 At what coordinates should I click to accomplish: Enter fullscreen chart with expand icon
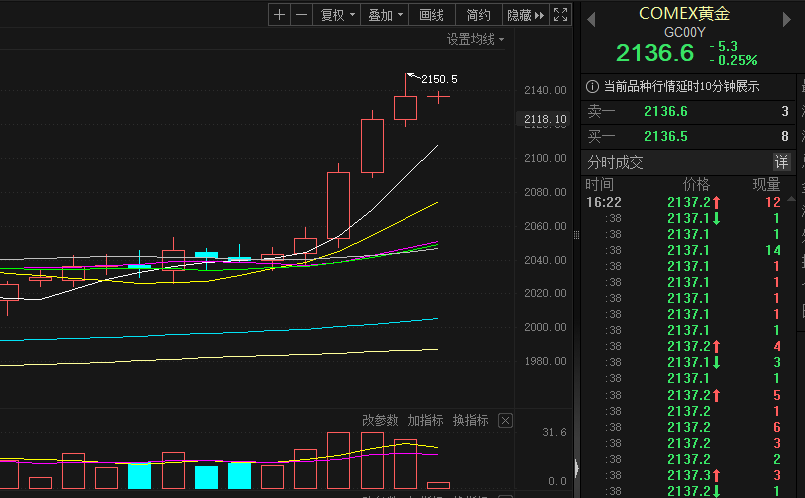tap(561, 15)
